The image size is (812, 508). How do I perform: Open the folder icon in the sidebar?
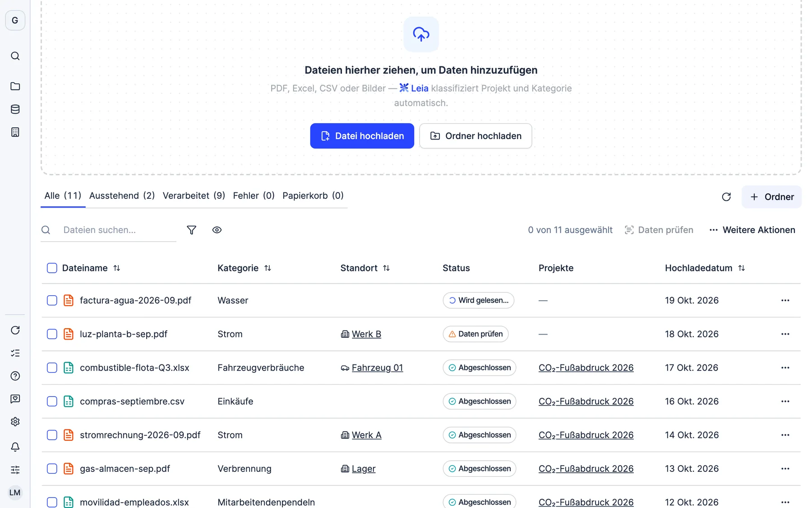[x=15, y=86]
